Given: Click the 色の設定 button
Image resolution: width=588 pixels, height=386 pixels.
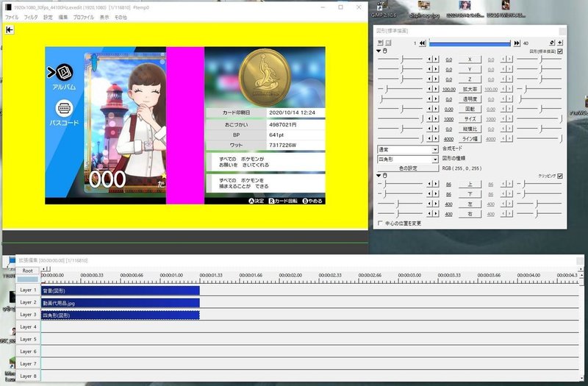Looking at the screenshot, I should [x=408, y=168].
